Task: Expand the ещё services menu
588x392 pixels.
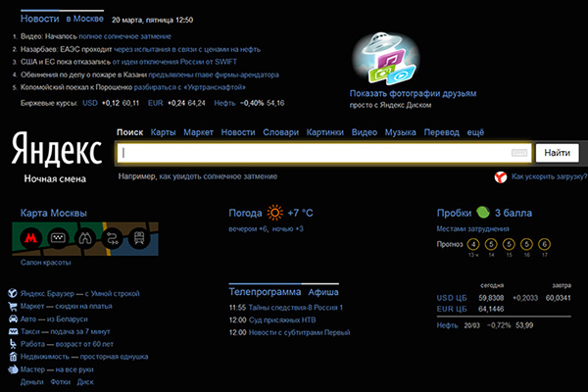Action: point(475,132)
